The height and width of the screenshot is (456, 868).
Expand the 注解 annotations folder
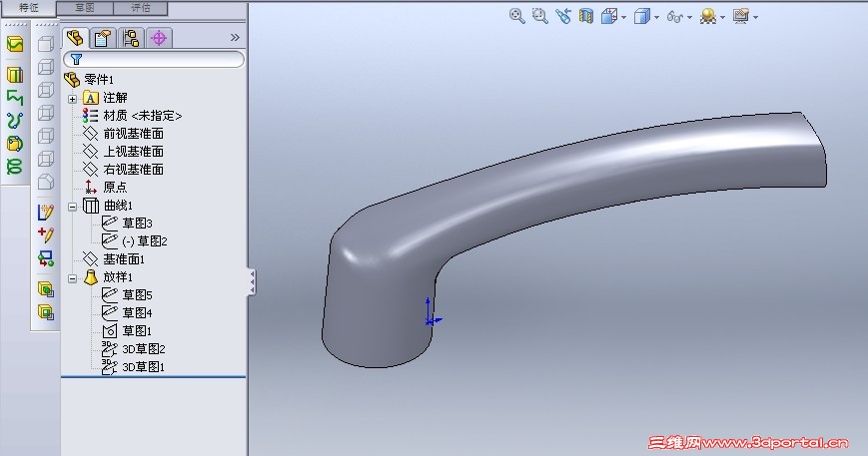[x=73, y=99]
